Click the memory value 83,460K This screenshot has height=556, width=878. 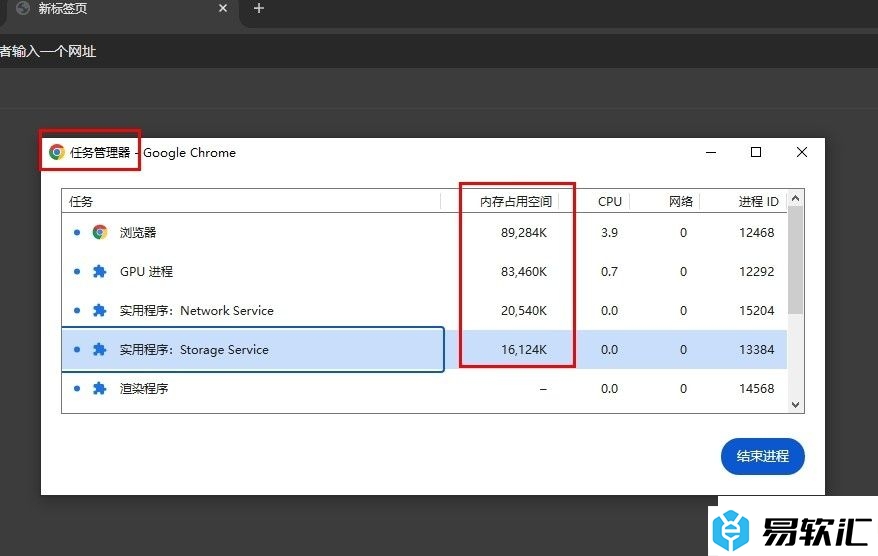(524, 272)
